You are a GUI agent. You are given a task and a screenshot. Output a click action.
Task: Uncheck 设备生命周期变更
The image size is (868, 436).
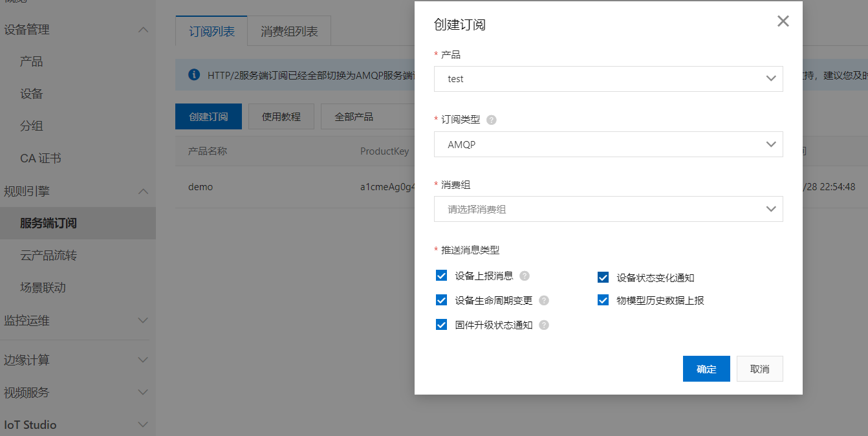(441, 300)
